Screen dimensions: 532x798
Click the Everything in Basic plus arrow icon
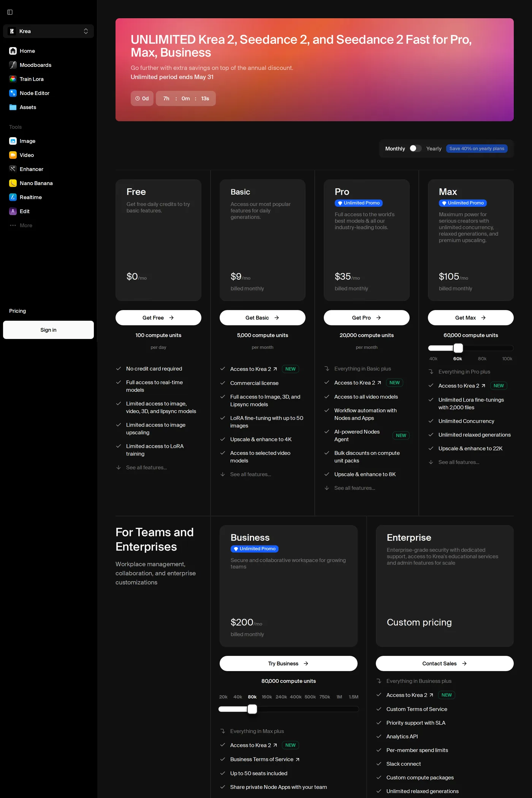327,369
